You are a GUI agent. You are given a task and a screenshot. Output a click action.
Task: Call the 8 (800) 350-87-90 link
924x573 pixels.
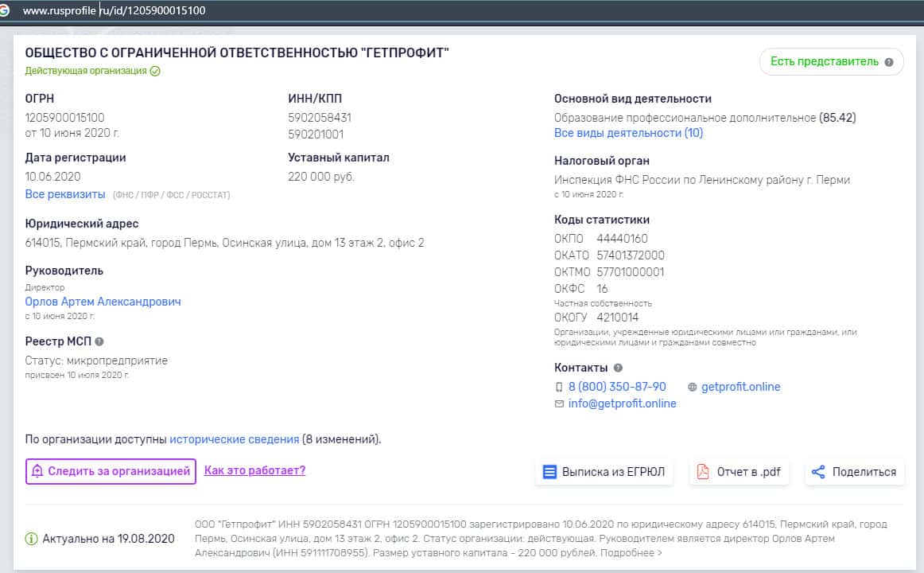617,388
